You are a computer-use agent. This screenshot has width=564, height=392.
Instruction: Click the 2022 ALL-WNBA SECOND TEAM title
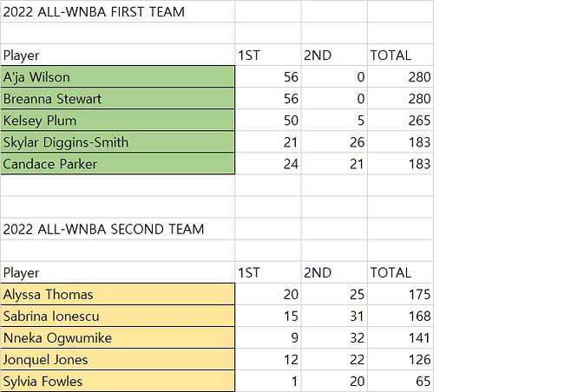point(104,230)
